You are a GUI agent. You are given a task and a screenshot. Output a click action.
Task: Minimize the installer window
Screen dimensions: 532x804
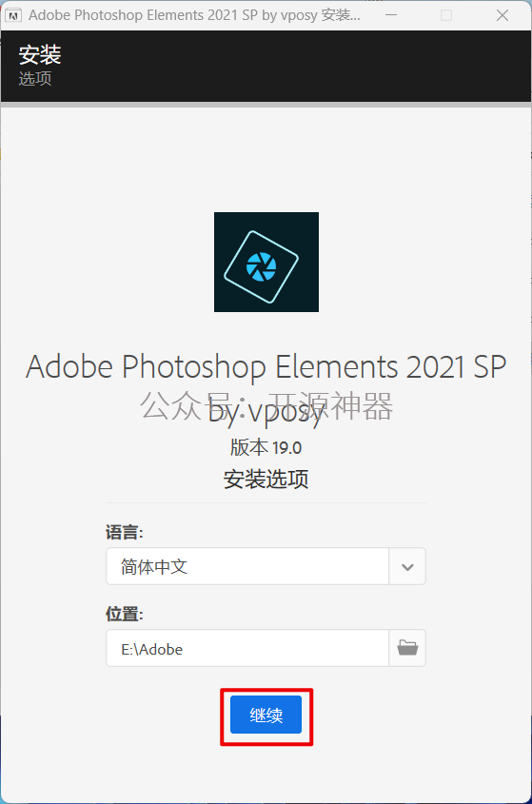coord(391,15)
